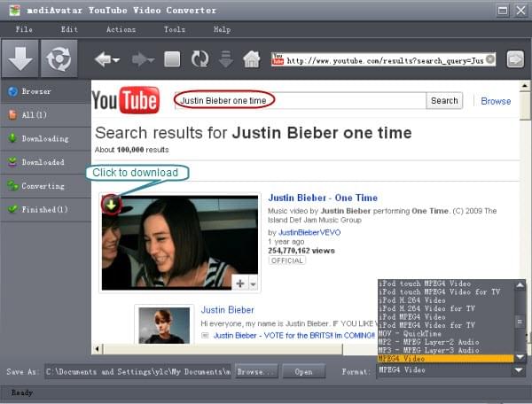
Task: Click the Go arrow button beside address bar
Action: (515, 59)
